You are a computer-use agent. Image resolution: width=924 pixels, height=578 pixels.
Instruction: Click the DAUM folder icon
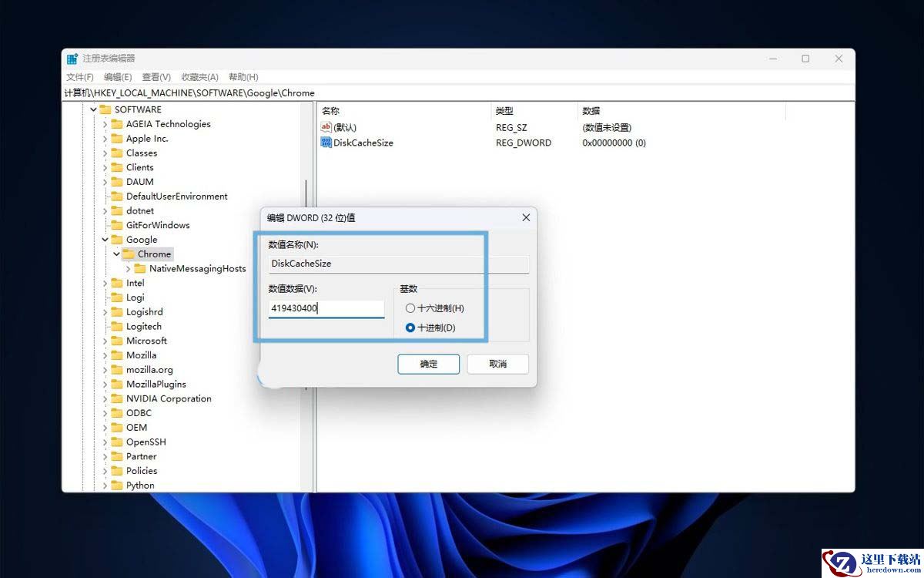(117, 182)
